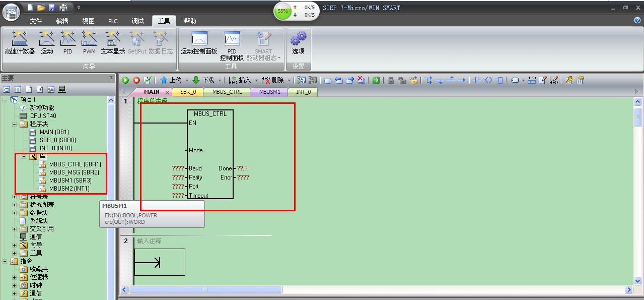Open the PWM wizard icon
The image size is (644, 300).
89,42
